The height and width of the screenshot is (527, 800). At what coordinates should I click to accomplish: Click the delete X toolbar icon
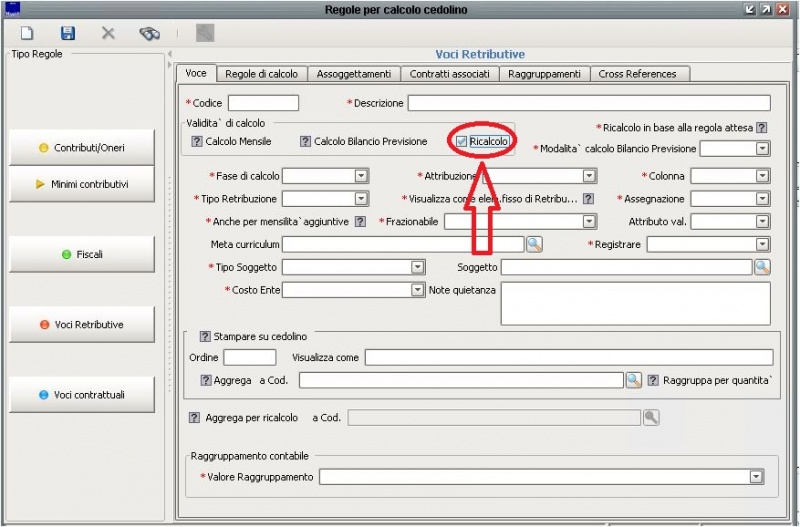(x=108, y=33)
